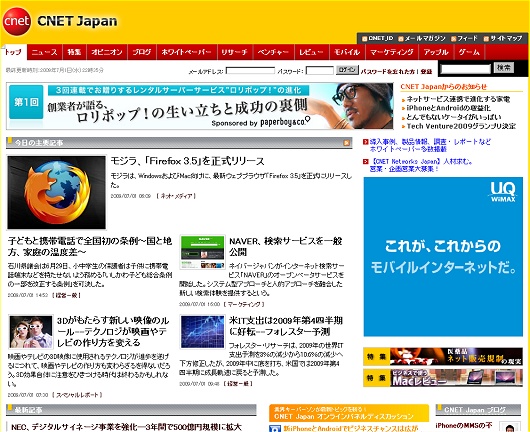530x432 pixels.
Task: Focus the メールアドレス input field
Action: pos(250,71)
